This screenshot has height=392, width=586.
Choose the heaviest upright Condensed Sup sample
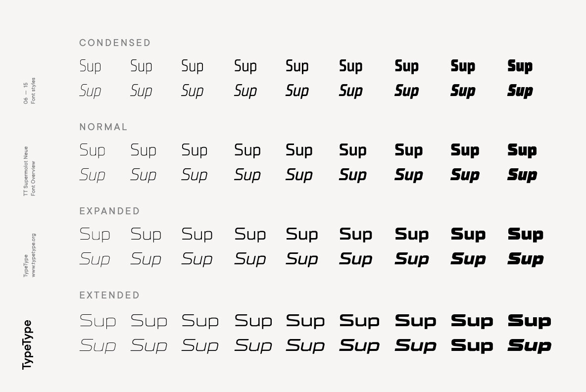point(520,66)
